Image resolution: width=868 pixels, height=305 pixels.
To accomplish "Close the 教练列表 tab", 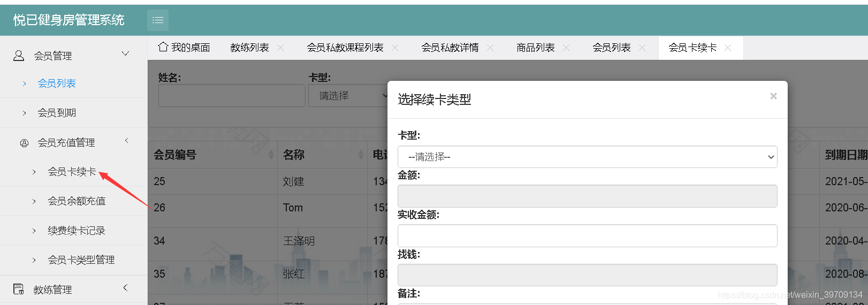I will [280, 48].
